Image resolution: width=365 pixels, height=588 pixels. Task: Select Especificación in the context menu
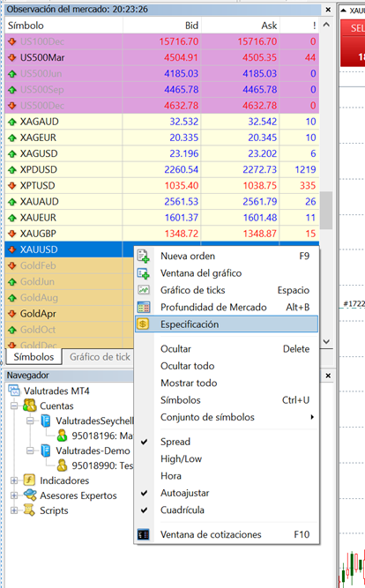[x=227, y=324]
